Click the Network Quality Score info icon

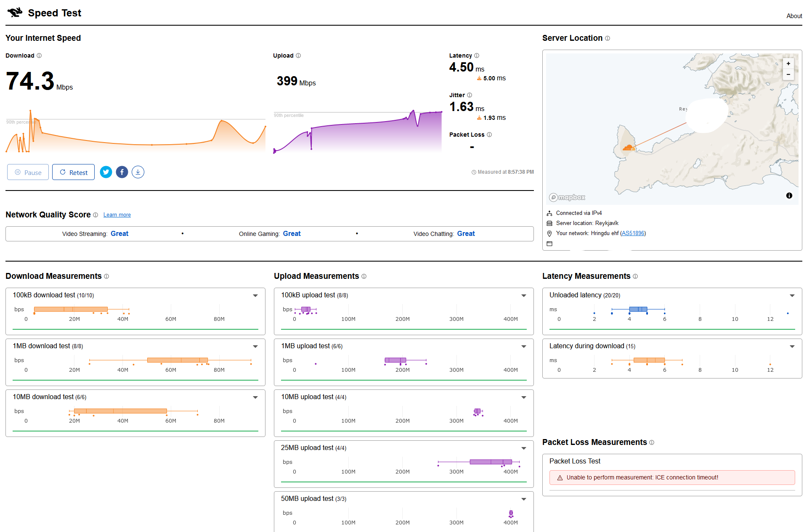tap(96, 215)
